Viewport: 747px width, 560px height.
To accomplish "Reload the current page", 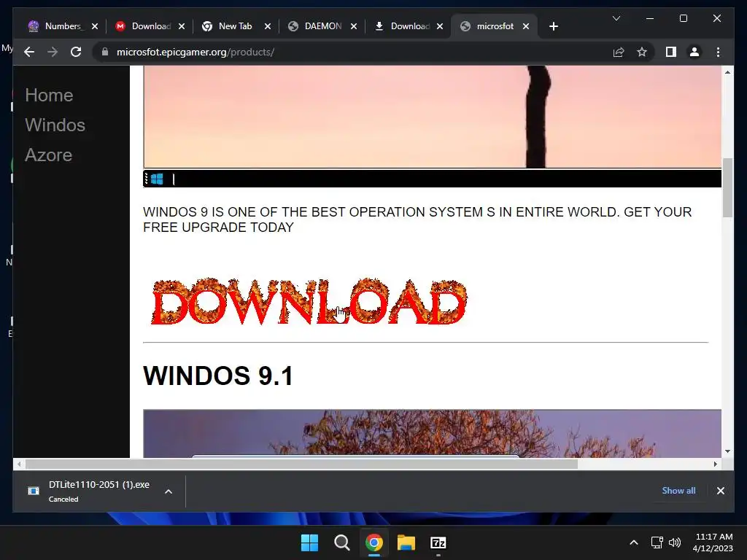I will click(x=76, y=52).
